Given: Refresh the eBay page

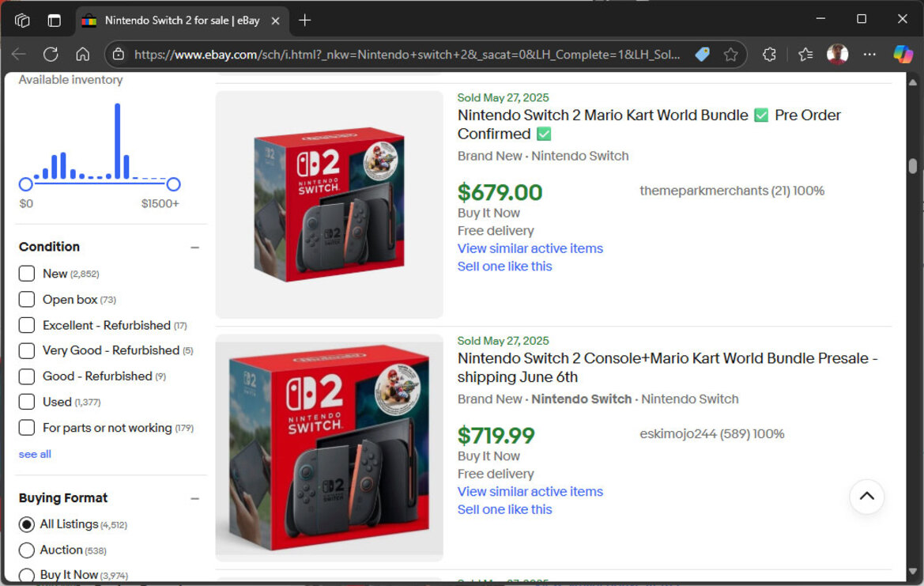Looking at the screenshot, I should click(x=51, y=55).
